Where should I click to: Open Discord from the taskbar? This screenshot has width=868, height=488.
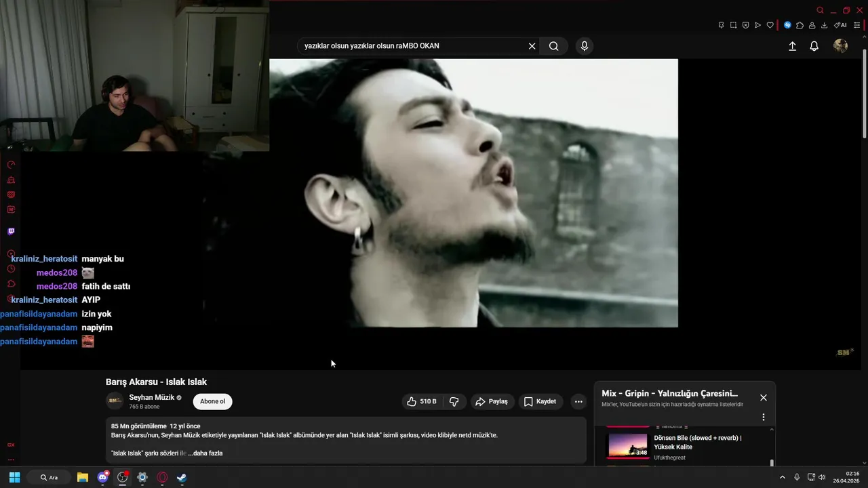(102, 477)
